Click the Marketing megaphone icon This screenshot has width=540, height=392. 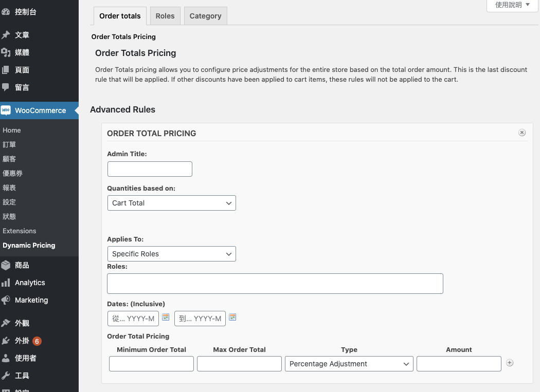click(x=6, y=300)
